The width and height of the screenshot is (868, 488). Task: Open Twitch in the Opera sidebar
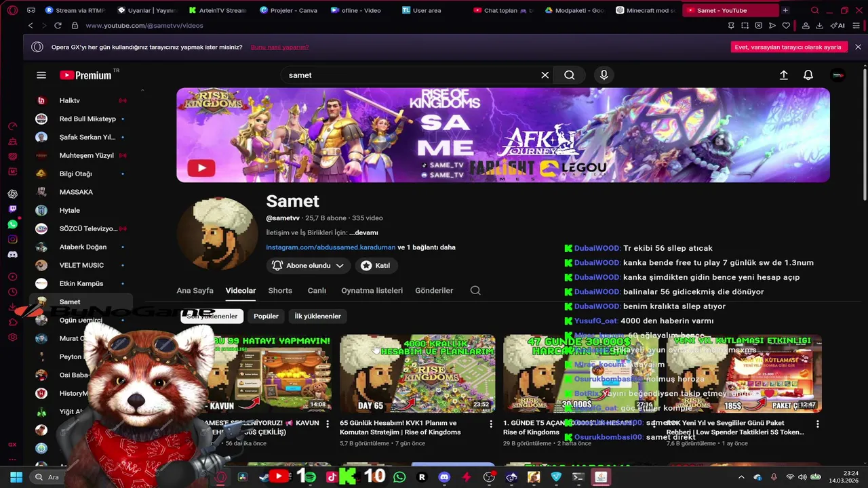12,209
